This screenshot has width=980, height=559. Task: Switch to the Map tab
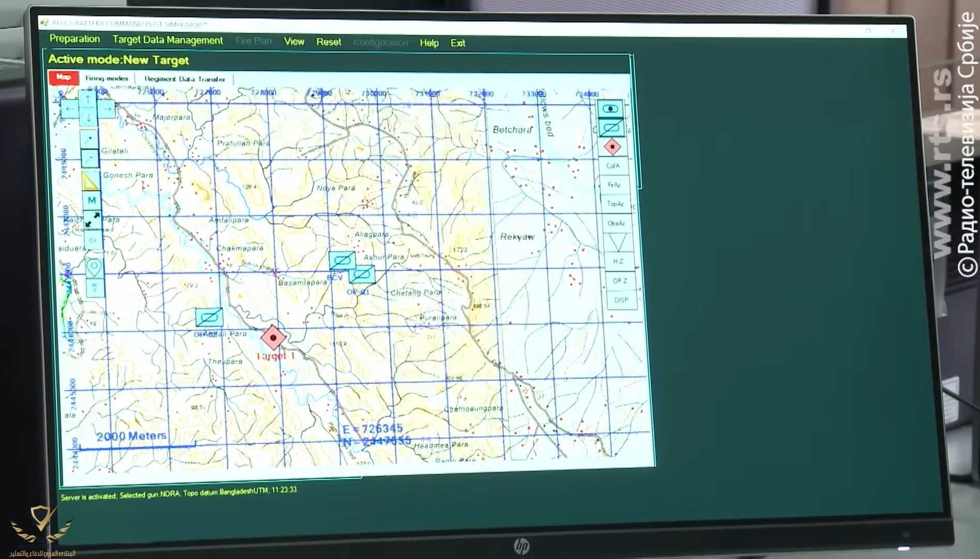click(x=64, y=77)
